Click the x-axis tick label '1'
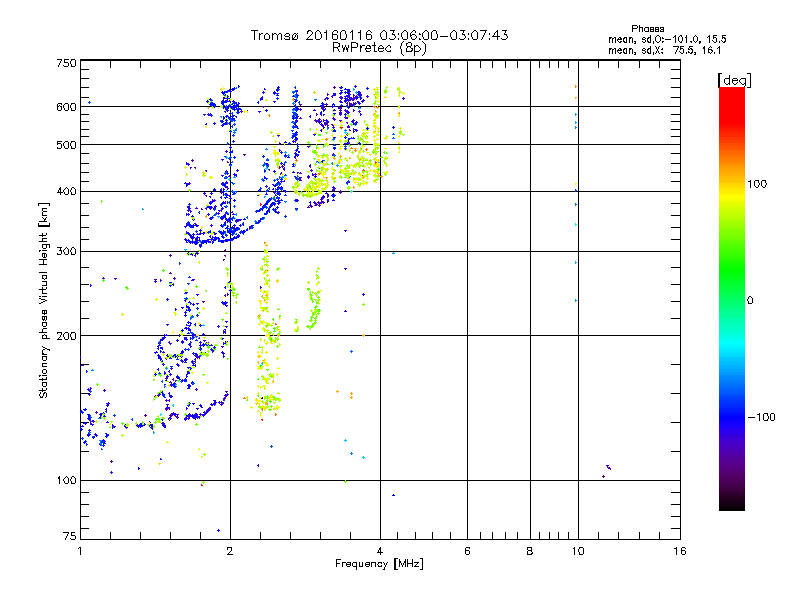The height and width of the screenshot is (600, 800). coord(80,551)
